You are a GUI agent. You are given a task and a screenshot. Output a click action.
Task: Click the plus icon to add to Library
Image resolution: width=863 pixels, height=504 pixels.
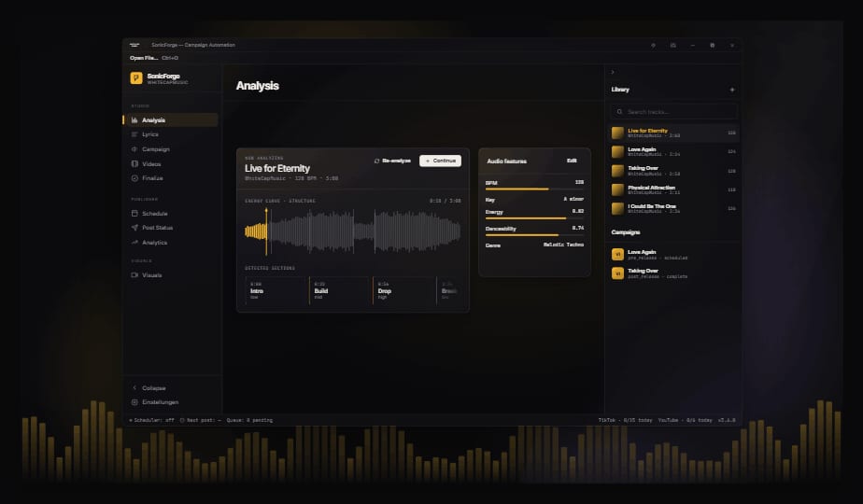732,90
